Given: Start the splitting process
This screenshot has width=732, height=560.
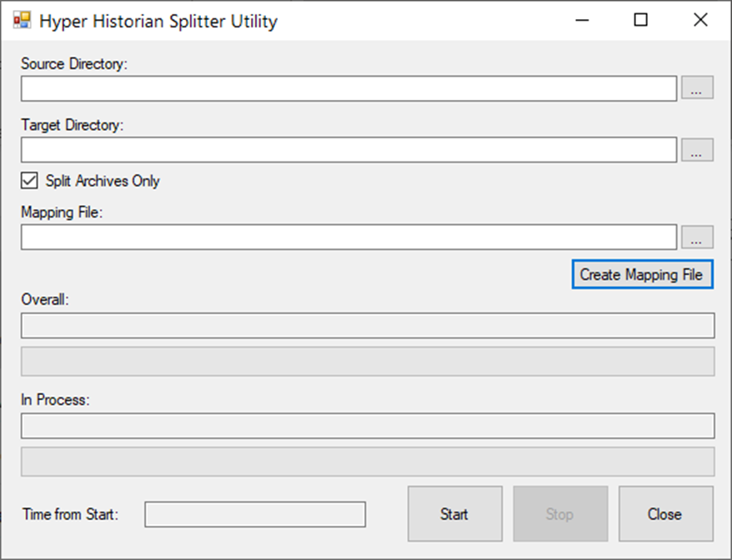Looking at the screenshot, I should [454, 514].
